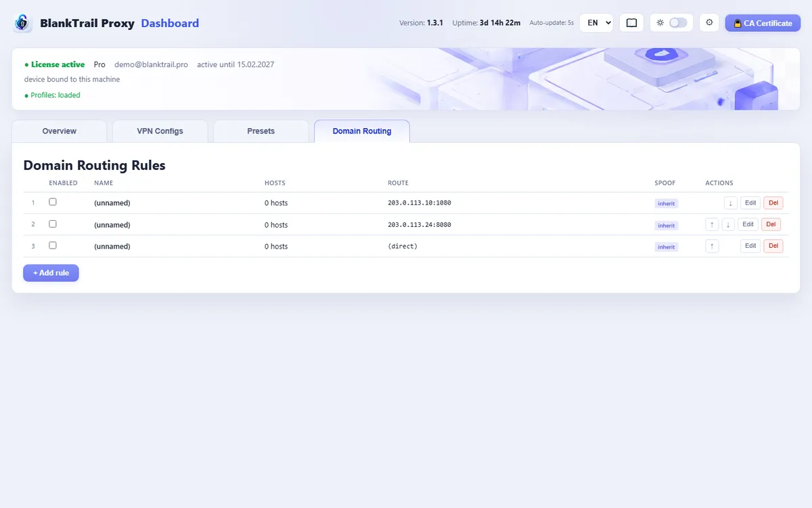Open the EN language dropdown
Screen dimensions: 812x508
(596, 23)
